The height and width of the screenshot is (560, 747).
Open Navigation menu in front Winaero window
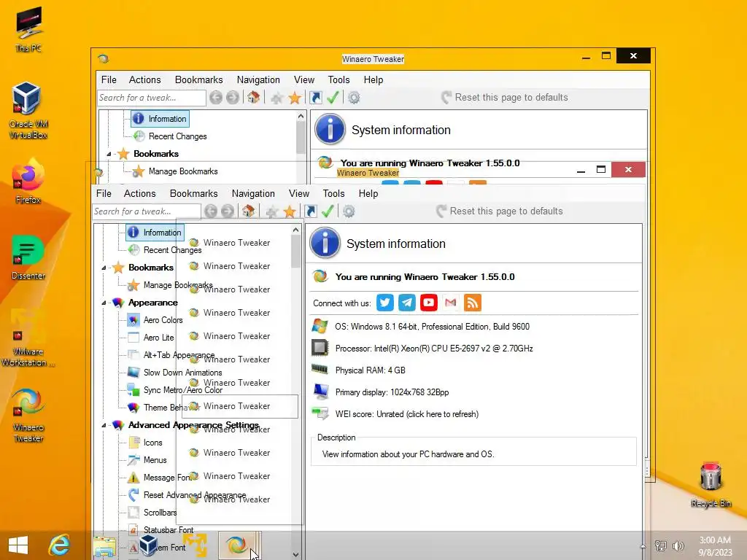pos(253,193)
